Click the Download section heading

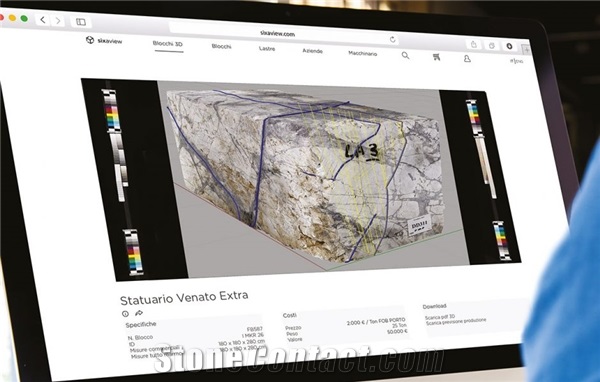pyautogui.click(x=434, y=306)
